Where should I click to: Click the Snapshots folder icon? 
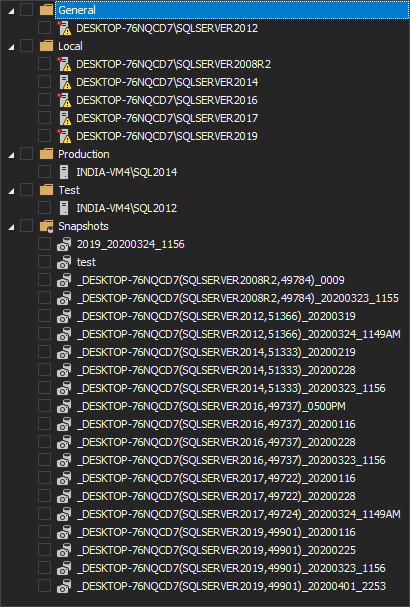tap(46, 226)
